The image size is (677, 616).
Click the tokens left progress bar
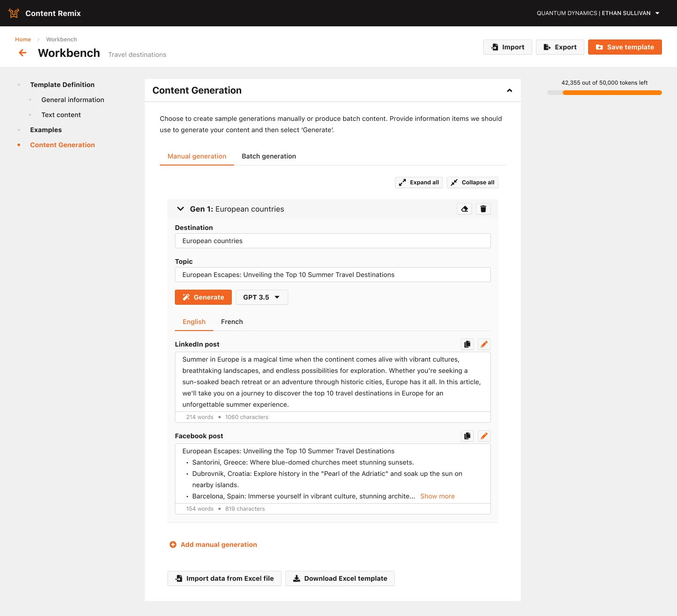coord(605,93)
